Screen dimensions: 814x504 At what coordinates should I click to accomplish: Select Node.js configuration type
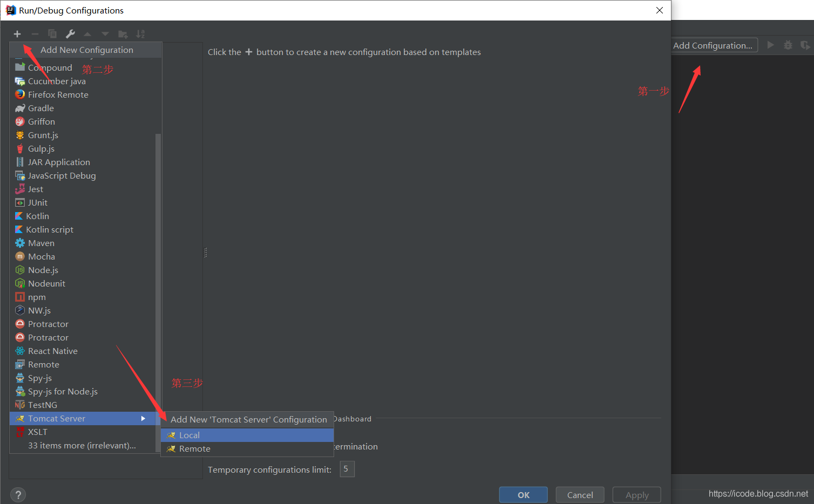(82, 270)
